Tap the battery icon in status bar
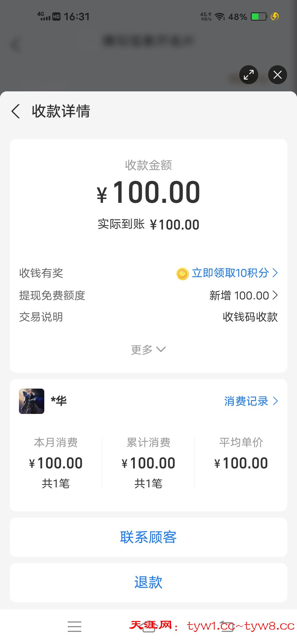This screenshot has height=644, width=297. pos(259,17)
